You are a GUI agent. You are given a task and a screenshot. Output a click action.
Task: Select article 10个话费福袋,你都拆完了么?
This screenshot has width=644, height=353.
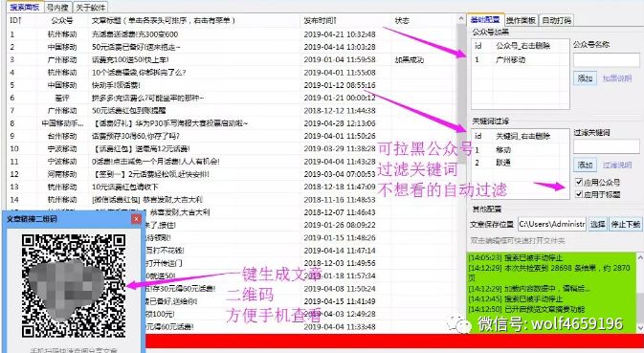139,73
